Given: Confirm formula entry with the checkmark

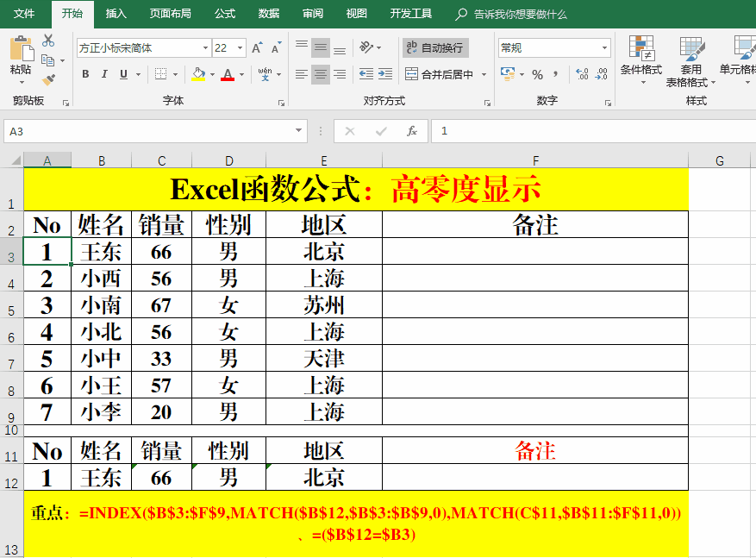Looking at the screenshot, I should click(x=381, y=131).
